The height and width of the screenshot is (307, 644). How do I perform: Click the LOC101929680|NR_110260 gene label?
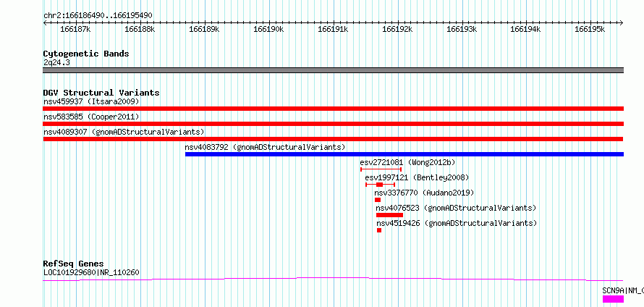click(x=91, y=272)
